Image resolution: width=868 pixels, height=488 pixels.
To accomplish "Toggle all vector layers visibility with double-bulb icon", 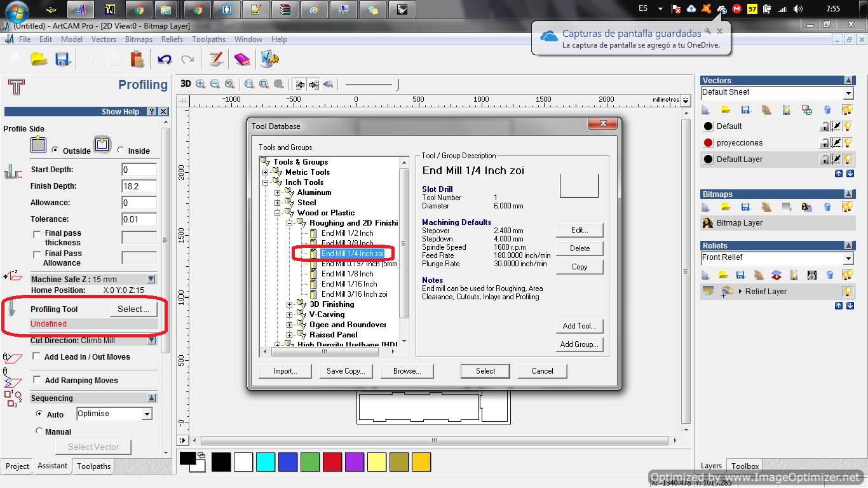I will click(847, 110).
